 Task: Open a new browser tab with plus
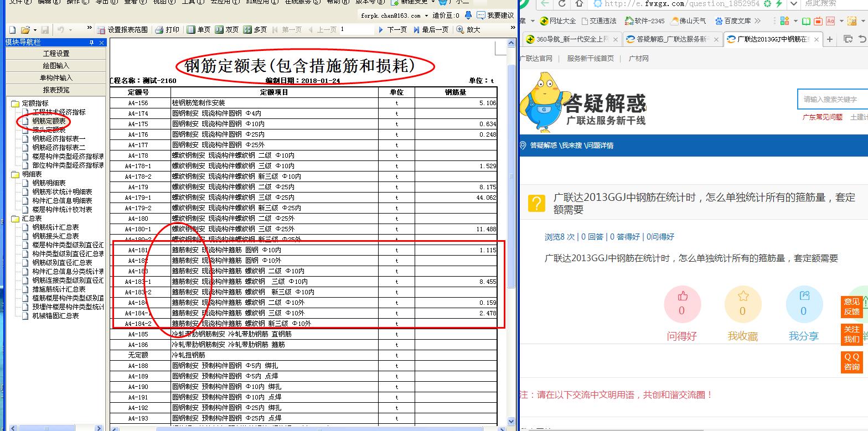click(829, 39)
